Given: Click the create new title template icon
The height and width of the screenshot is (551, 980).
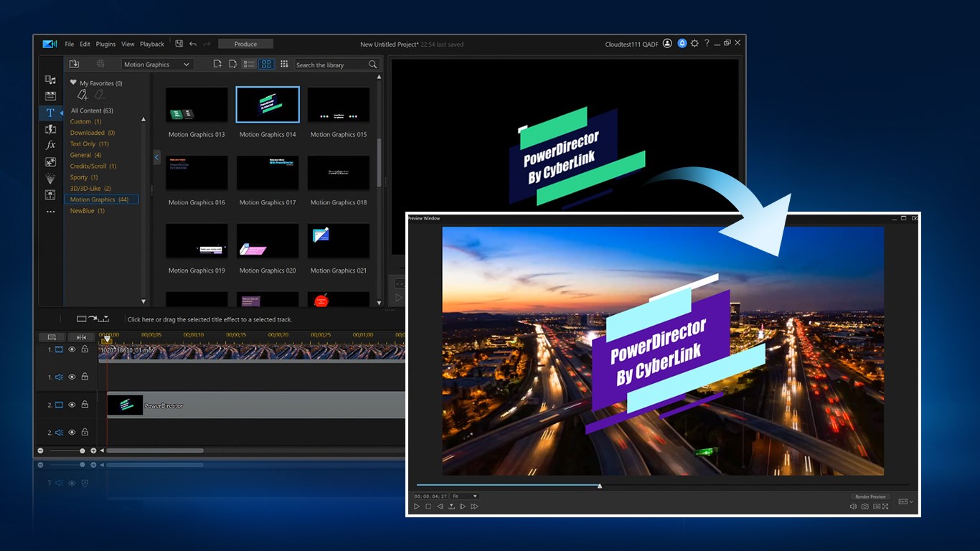Looking at the screenshot, I should pyautogui.click(x=217, y=65).
